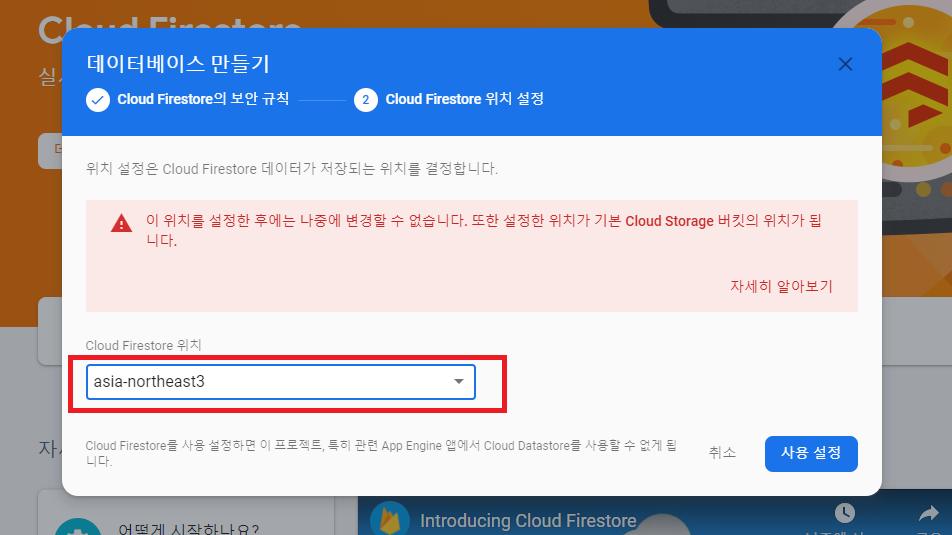
Task: Go back to the security rules step checkmark
Action: pos(98,100)
